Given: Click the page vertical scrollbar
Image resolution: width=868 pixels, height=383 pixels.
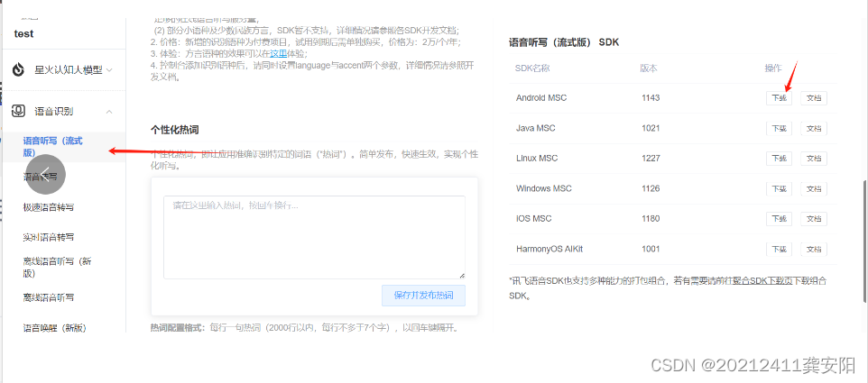Looking at the screenshot, I should coord(864,241).
